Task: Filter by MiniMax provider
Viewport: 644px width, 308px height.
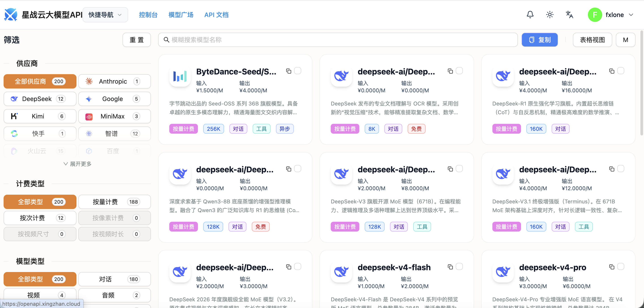Action: (114, 116)
